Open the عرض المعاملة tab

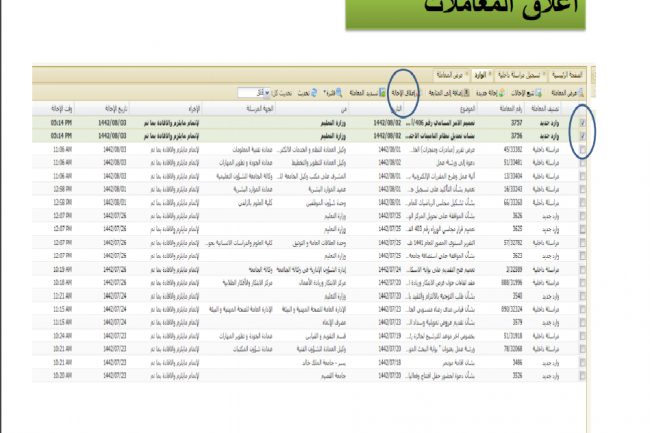(449, 75)
